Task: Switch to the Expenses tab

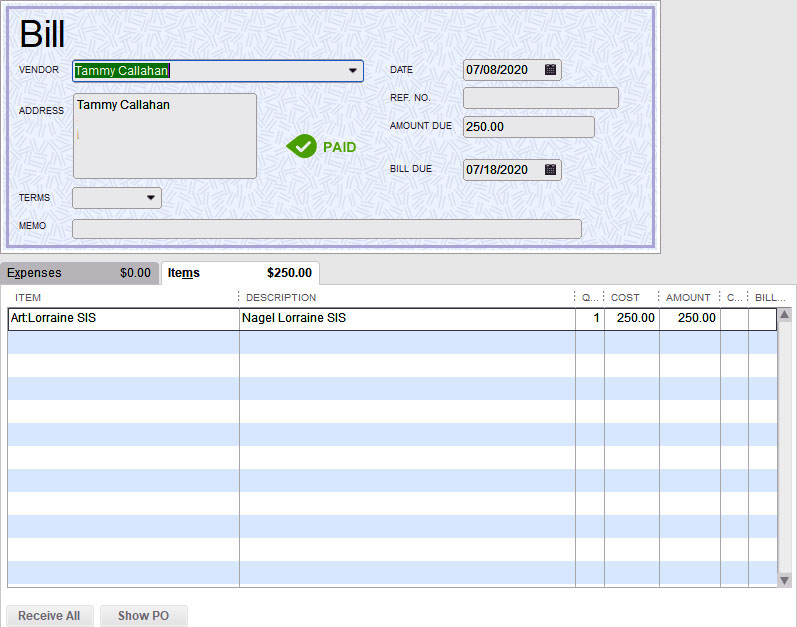Action: tap(79, 273)
